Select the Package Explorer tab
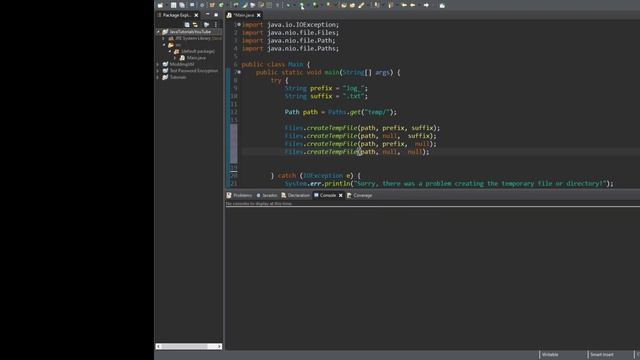This screenshot has height=360, width=640. [176, 15]
